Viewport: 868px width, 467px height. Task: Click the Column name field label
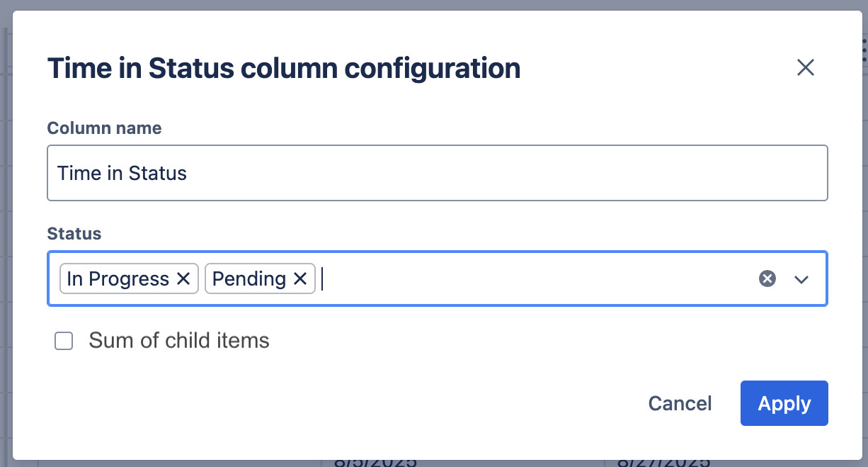pyautogui.click(x=104, y=128)
